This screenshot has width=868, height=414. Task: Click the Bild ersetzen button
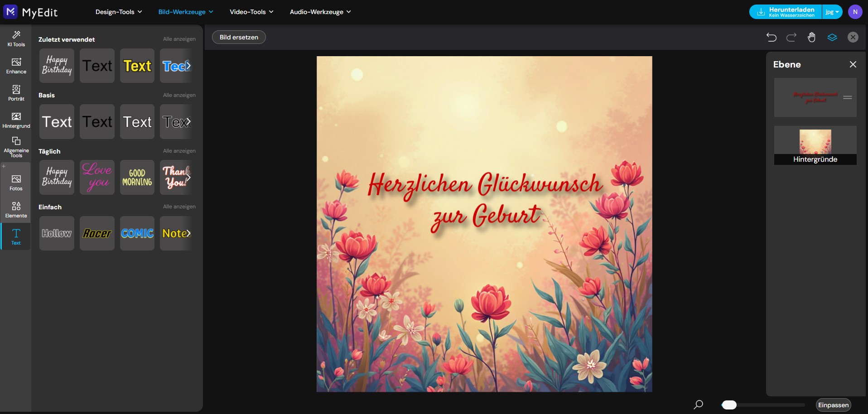coord(239,37)
